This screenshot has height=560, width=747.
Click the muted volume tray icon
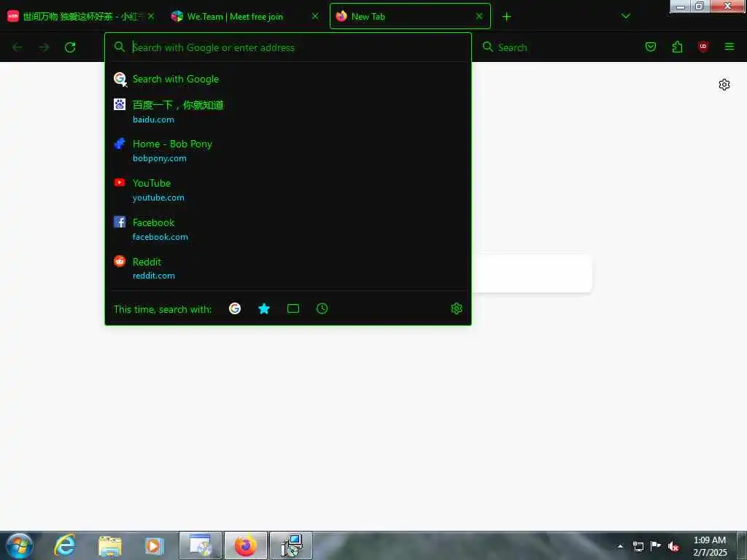pyautogui.click(x=673, y=546)
